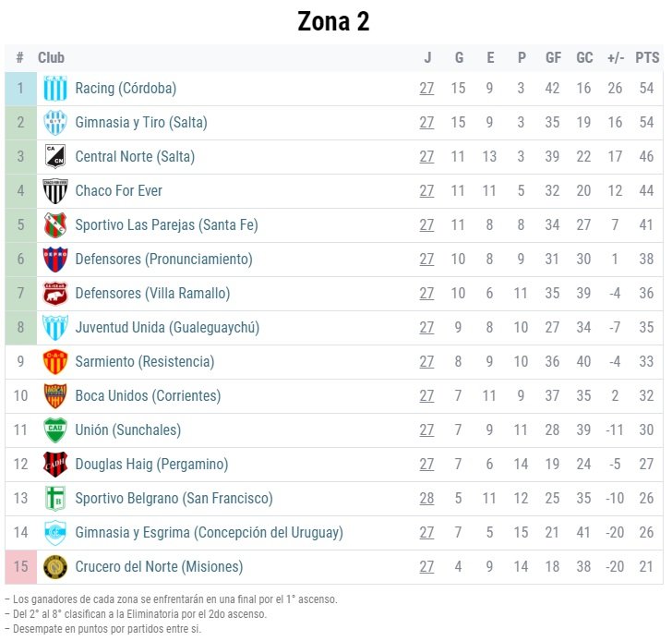Click Sportivo Belgrano's 28 matches played link
The width and height of the screenshot is (672, 641).
tap(426, 498)
